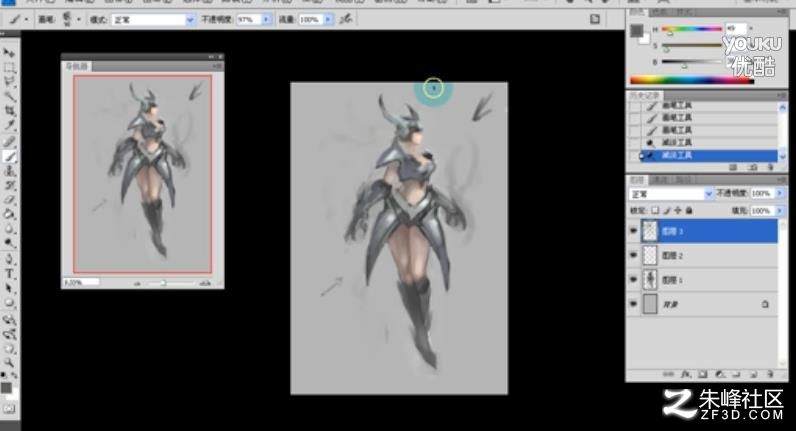Select the 导航器 Navigator tab
Screen dimensions: 796x431
[77, 66]
